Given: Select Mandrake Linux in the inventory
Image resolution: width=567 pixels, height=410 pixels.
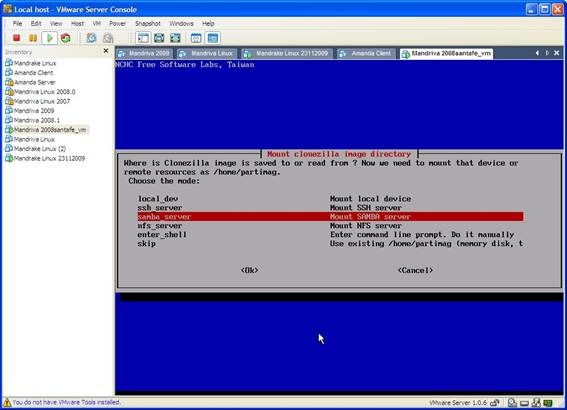Looking at the screenshot, I should pyautogui.click(x=31, y=63).
